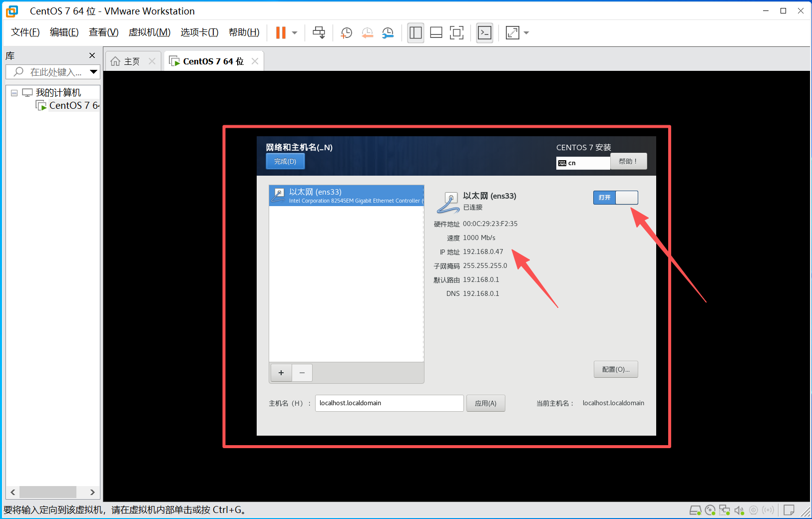This screenshot has height=519, width=812.
Task: Toggle the library sidebar view button
Action: [415, 33]
